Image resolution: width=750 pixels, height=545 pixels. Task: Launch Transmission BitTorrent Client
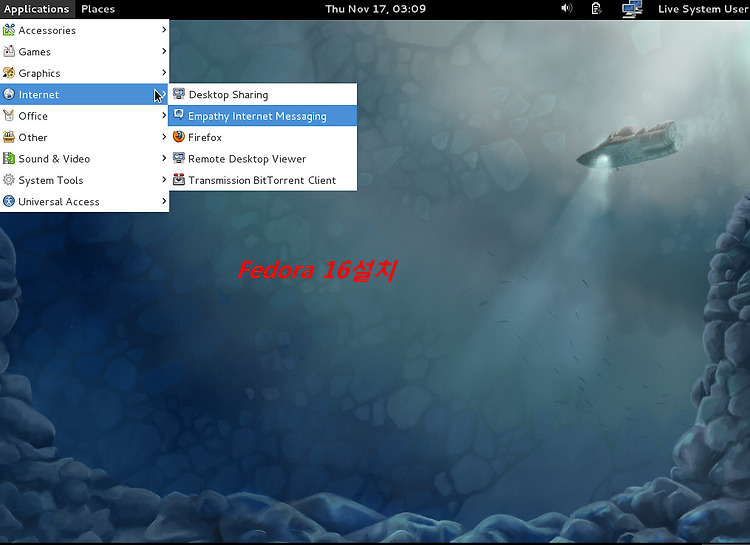(263, 180)
